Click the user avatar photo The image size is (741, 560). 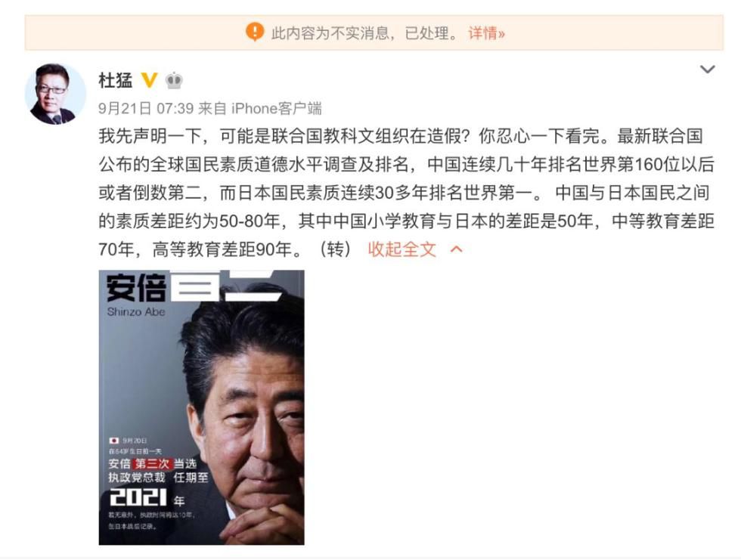(55, 94)
